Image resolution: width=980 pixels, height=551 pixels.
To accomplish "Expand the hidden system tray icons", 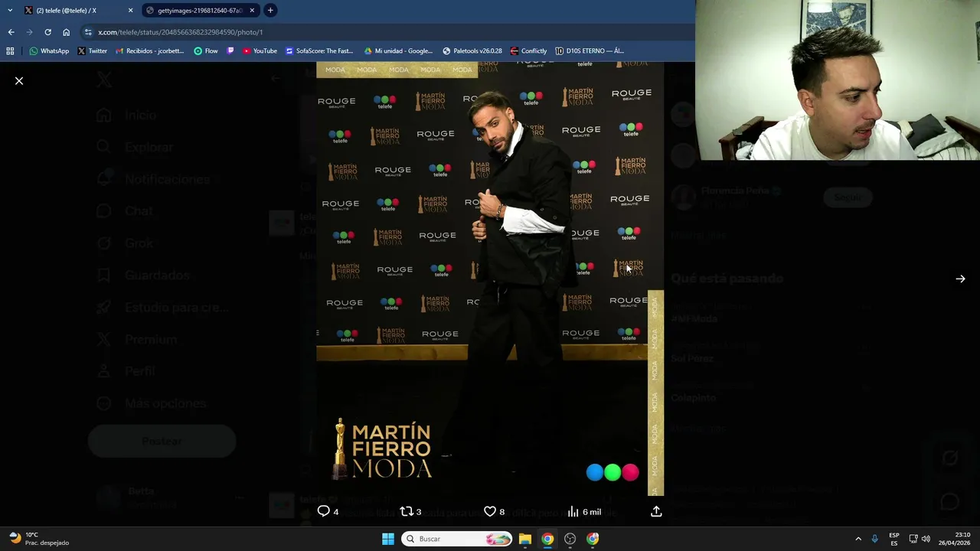I will 858,539.
